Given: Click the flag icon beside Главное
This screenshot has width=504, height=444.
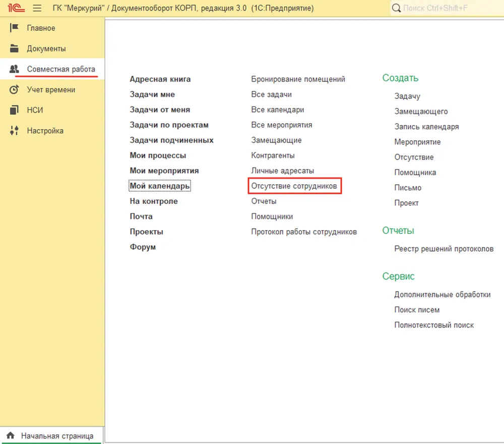Looking at the screenshot, I should 14,28.
